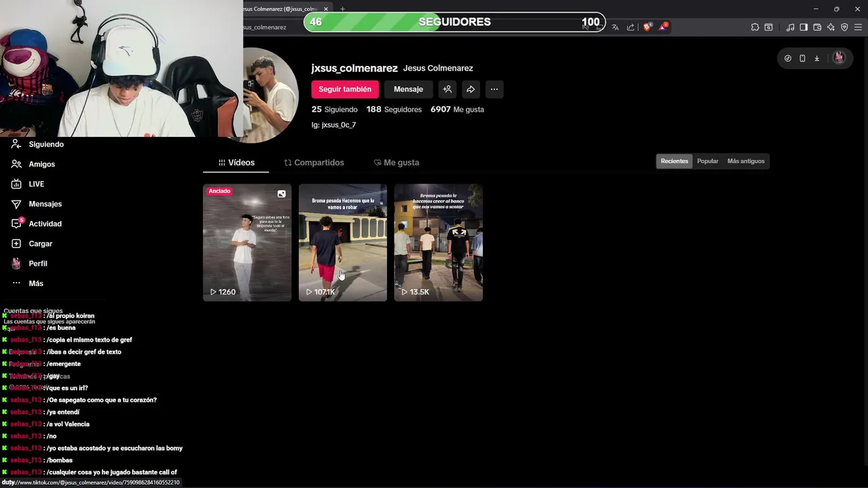The image size is (868, 488).
Task: Expand the Más sidebar option
Action: click(27, 283)
